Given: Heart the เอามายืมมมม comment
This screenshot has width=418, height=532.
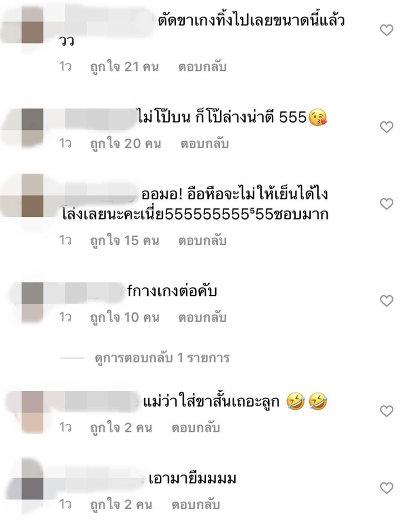Looking at the screenshot, I should pos(387,488).
